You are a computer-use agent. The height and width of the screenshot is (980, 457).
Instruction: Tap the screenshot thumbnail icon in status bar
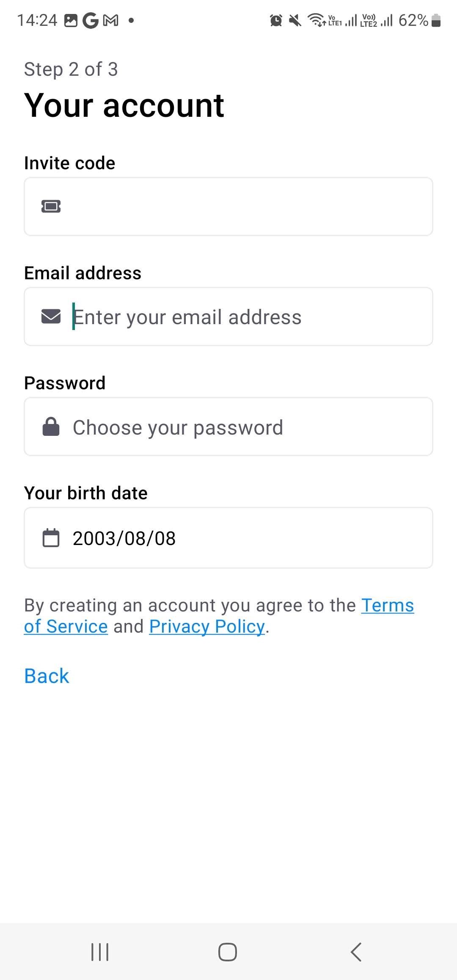pyautogui.click(x=70, y=20)
